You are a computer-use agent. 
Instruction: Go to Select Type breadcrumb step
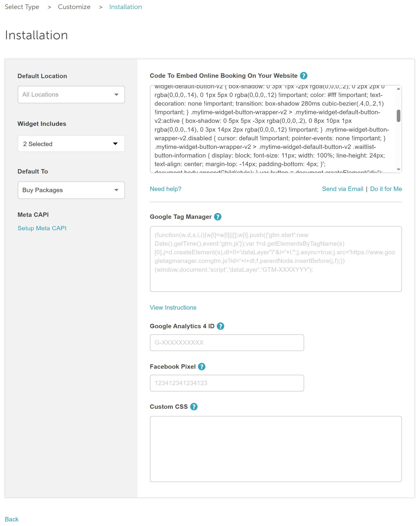22,7
